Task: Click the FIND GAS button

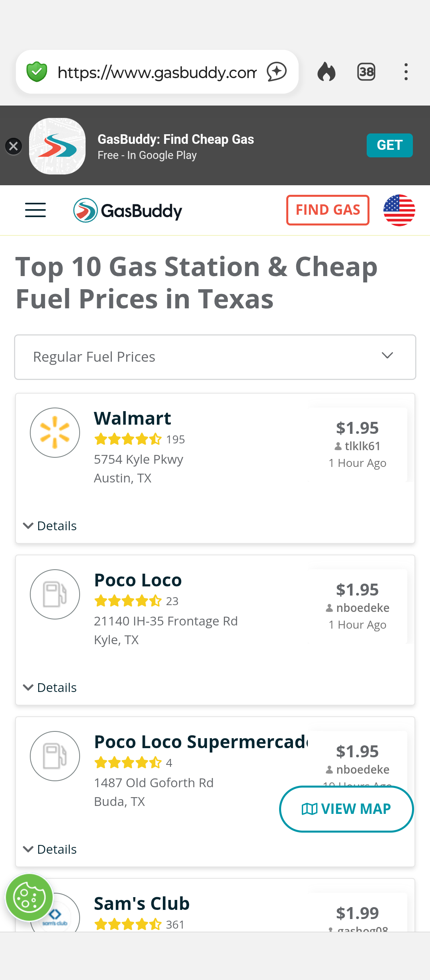Action: [328, 210]
